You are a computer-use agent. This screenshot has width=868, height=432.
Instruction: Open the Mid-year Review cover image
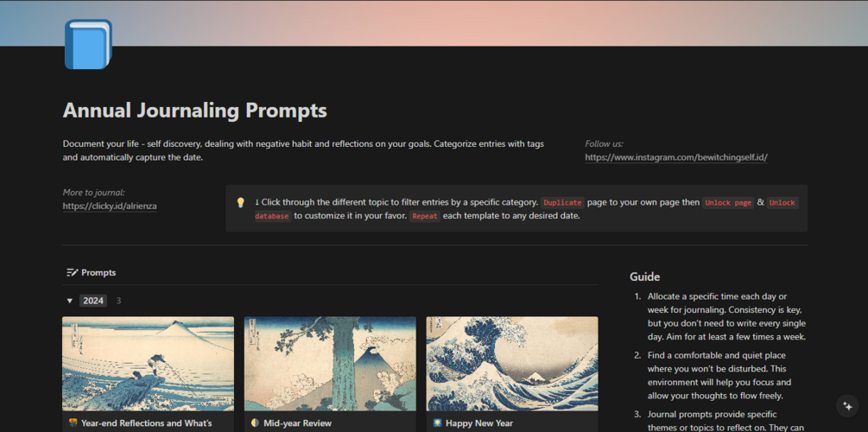[x=330, y=364]
